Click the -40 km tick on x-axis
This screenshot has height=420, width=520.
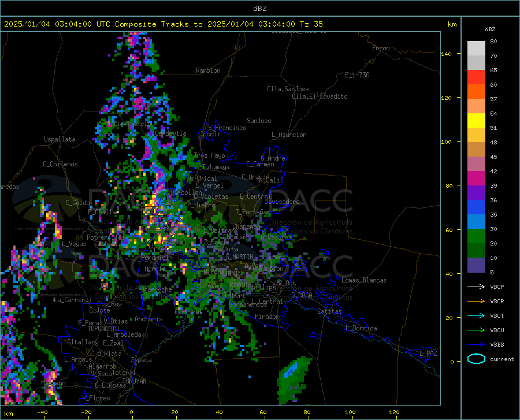(42, 412)
